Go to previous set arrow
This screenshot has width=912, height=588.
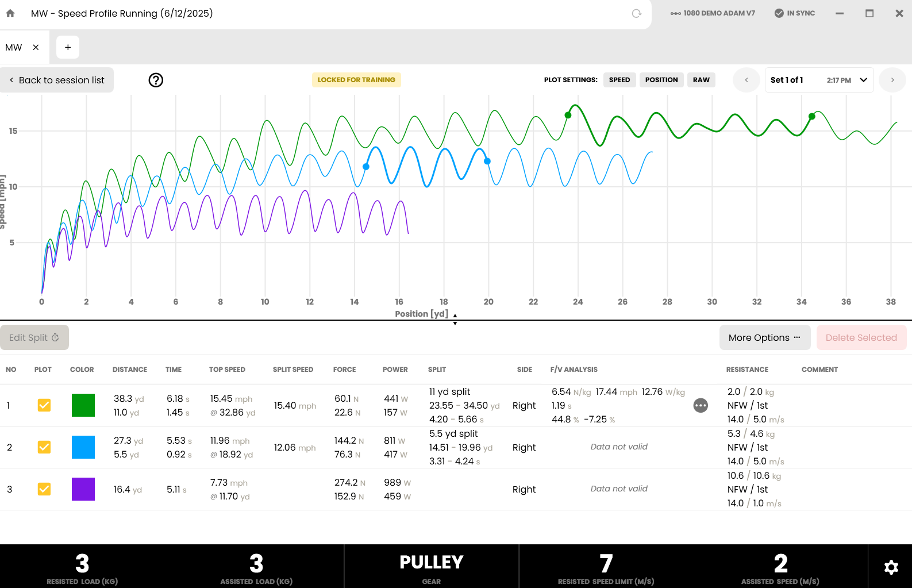point(746,80)
